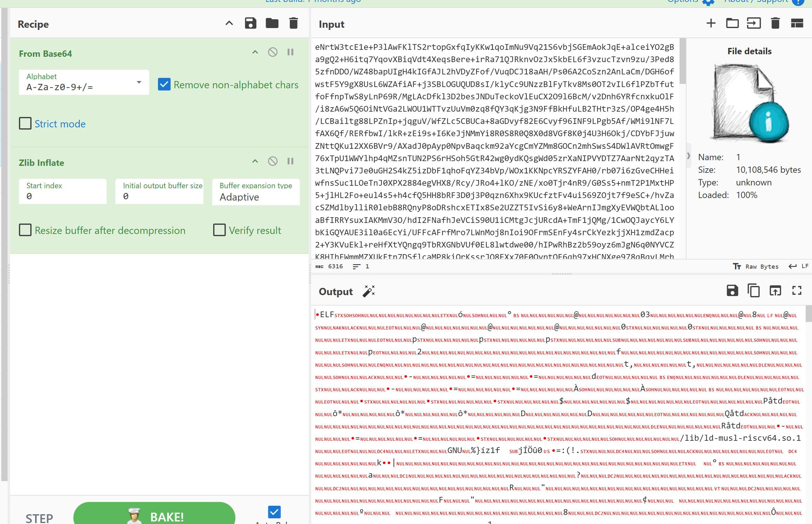Collapse the From Base64 operation
The width and height of the screenshot is (812, 524).
[255, 52]
